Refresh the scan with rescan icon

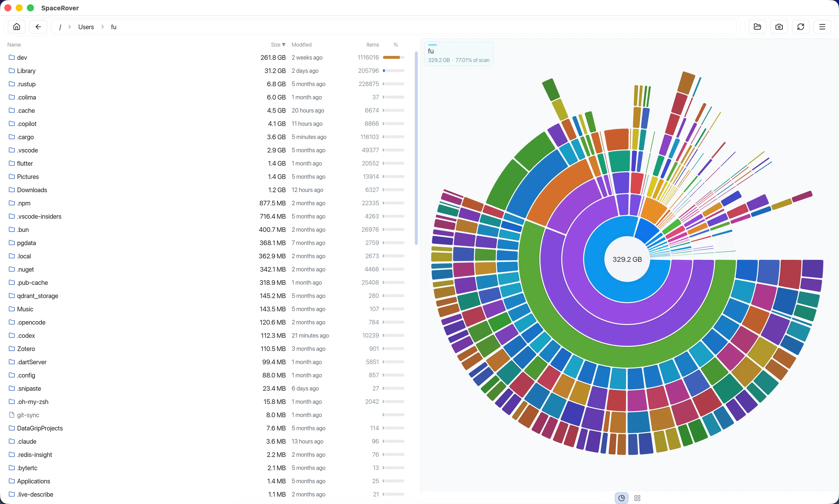[x=800, y=27]
